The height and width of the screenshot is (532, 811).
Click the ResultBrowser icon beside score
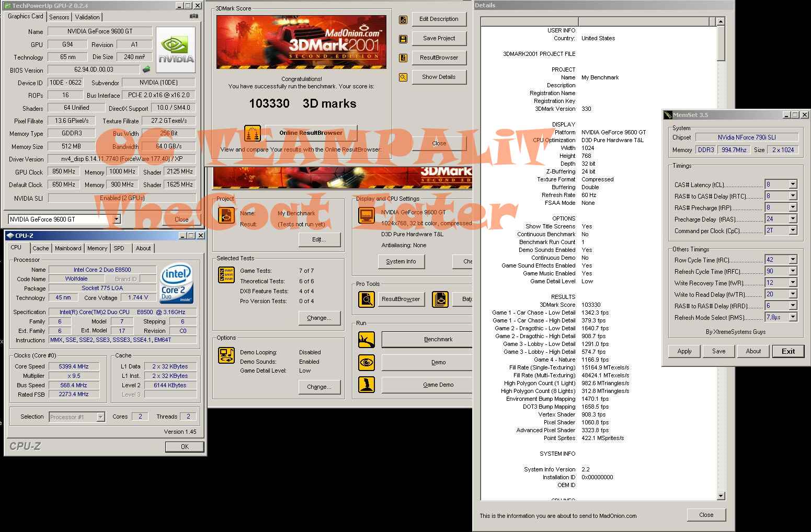pos(403,58)
